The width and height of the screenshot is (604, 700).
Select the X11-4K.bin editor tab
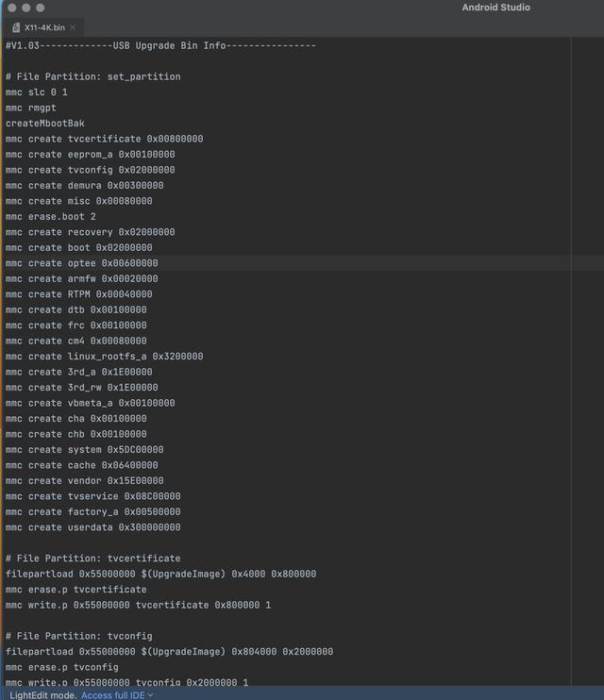coord(43,27)
